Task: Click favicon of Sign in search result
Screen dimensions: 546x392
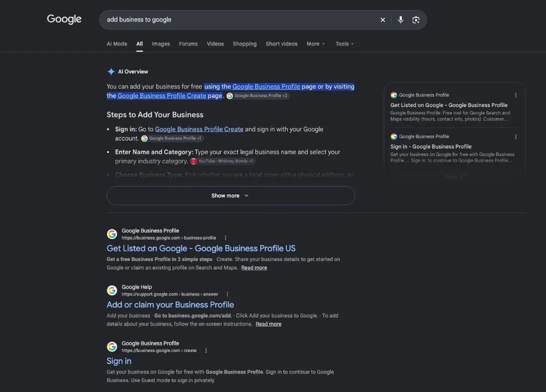Action: pyautogui.click(x=112, y=347)
